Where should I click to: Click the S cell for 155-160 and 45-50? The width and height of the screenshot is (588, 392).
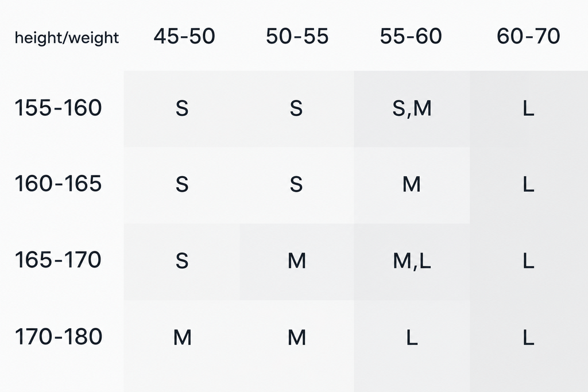182,108
